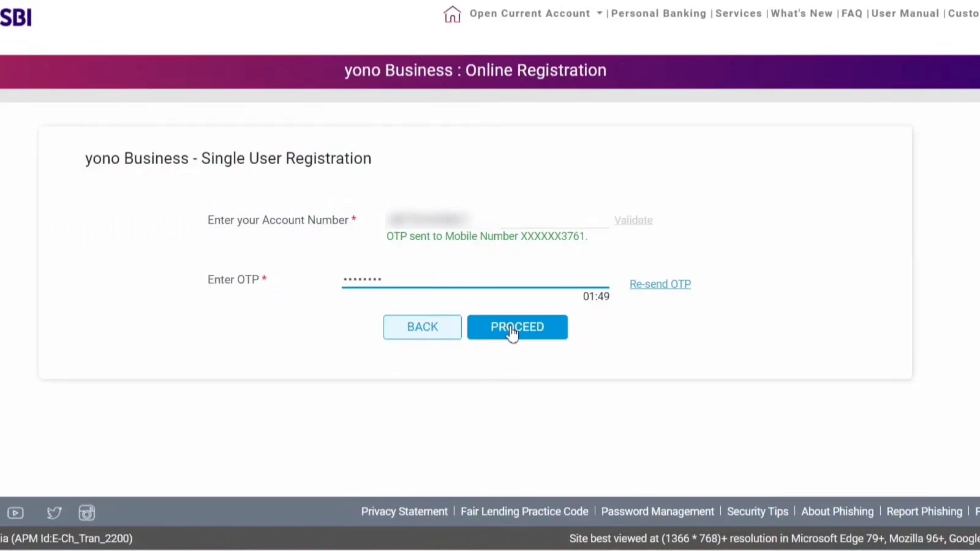Screen dimensions: 980x551
Task: Open the User Manual menu item
Action: (x=905, y=13)
